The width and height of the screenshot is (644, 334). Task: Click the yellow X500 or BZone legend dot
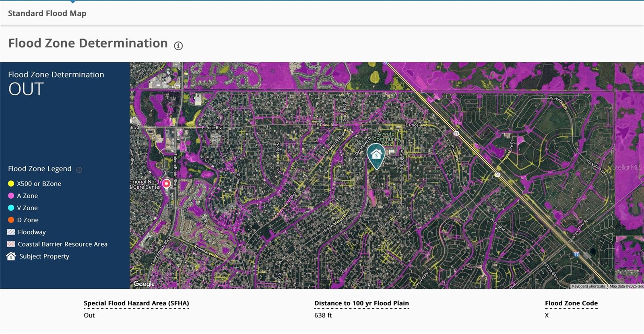coord(11,183)
